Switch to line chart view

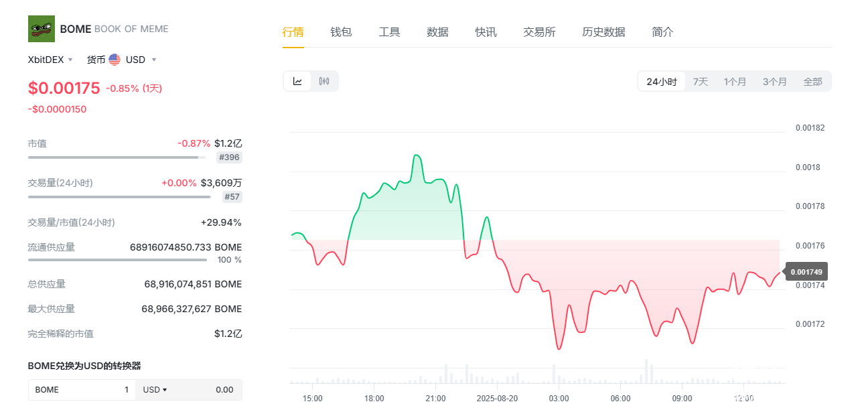pos(297,82)
